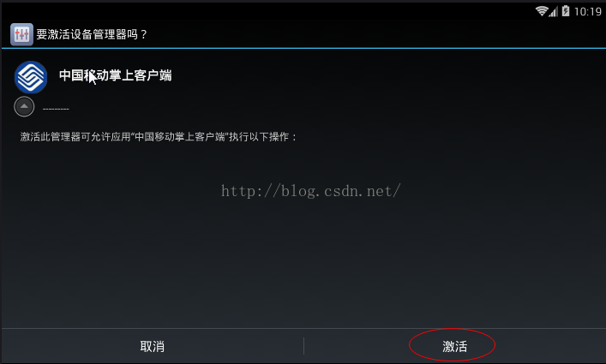Screen dimensions: 606x364
Task: Tap the China Mobile app logo
Action: (31, 77)
